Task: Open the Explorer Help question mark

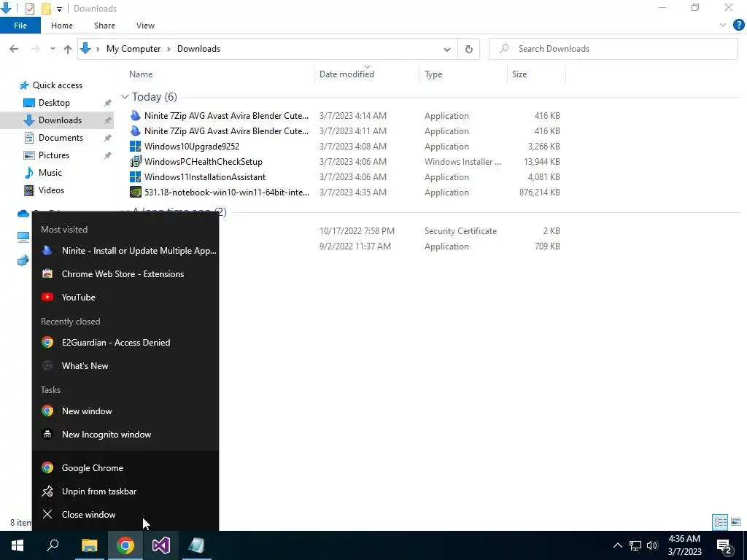Action: [x=738, y=26]
